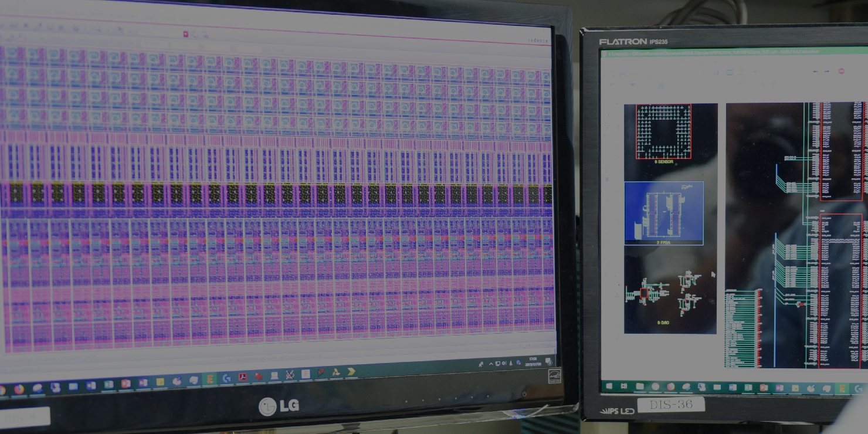Click inside the EAGLE schematic drawing area
Image resolution: width=868 pixels, height=434 pixels.
pyautogui.click(x=796, y=235)
